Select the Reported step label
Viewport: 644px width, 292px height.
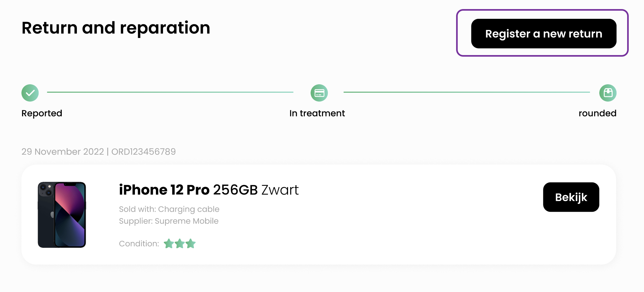pos(42,113)
